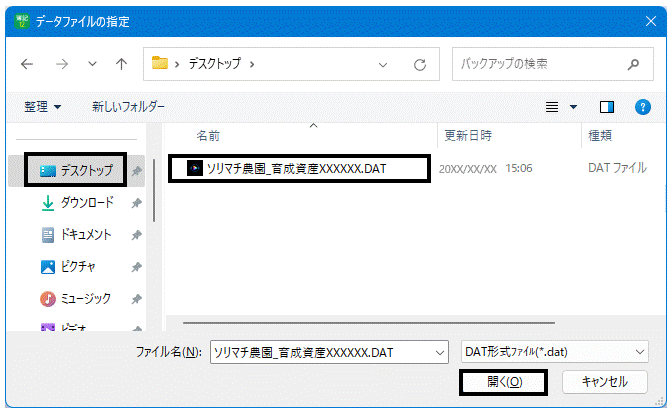This screenshot has width=672, height=416.
Task: Go back with the left arrow
Action: 27,64
